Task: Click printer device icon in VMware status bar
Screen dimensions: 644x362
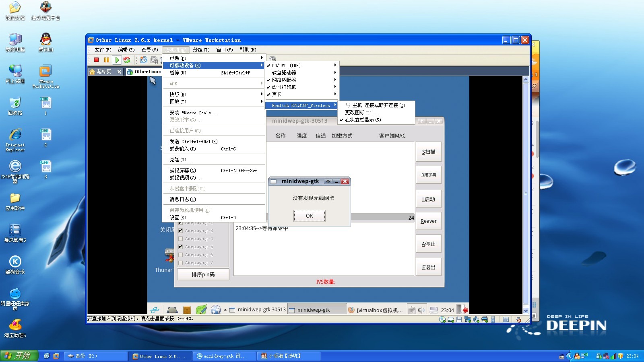Action: pyautogui.click(x=485, y=319)
